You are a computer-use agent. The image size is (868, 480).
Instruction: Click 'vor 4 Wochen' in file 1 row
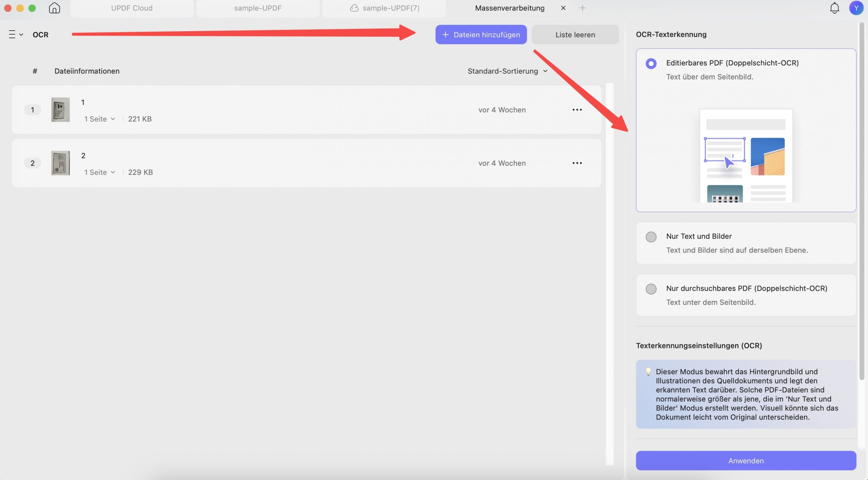click(x=502, y=110)
